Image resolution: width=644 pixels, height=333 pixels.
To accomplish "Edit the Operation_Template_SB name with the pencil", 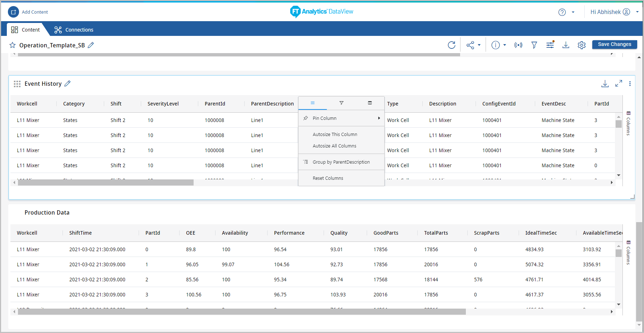I will coord(91,45).
